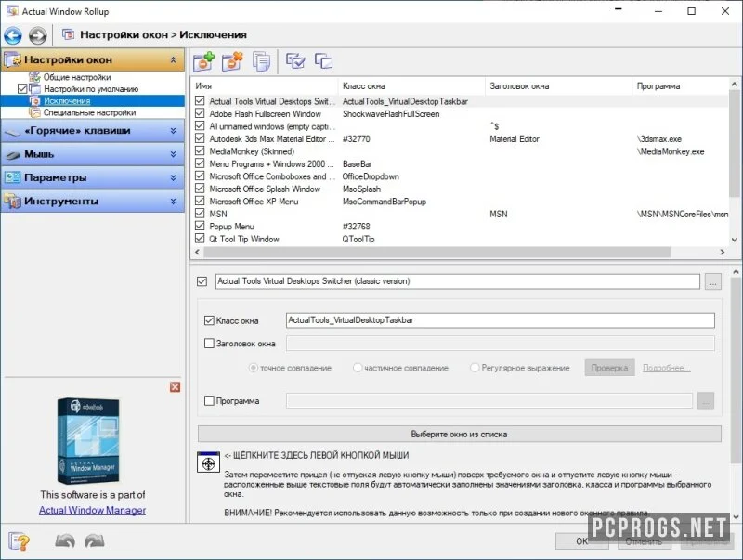Toggle the Класс окна checkbox

[209, 320]
